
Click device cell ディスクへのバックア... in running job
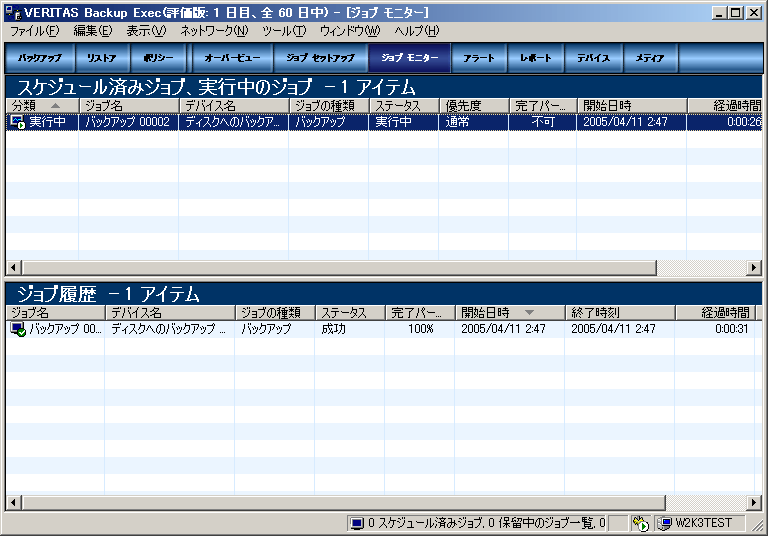[x=233, y=122]
